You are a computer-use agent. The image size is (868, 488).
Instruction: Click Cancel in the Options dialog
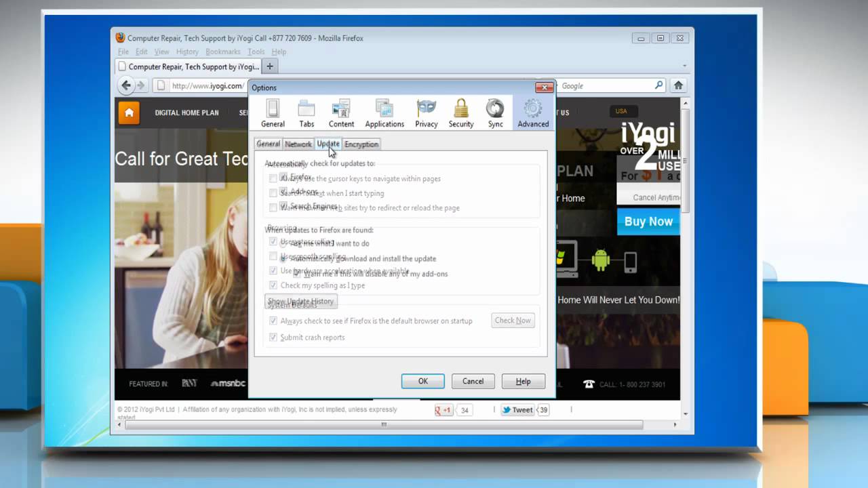[x=473, y=381]
